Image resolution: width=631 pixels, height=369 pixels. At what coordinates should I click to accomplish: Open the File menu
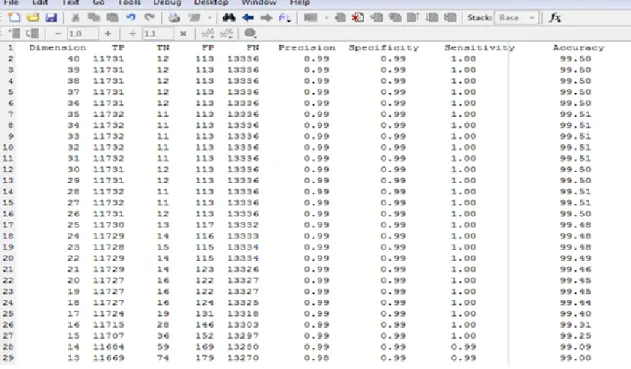[11, 3]
